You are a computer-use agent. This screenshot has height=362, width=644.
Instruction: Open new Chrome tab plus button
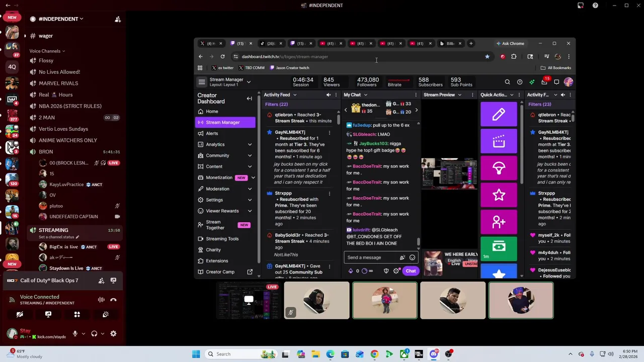[x=471, y=43]
